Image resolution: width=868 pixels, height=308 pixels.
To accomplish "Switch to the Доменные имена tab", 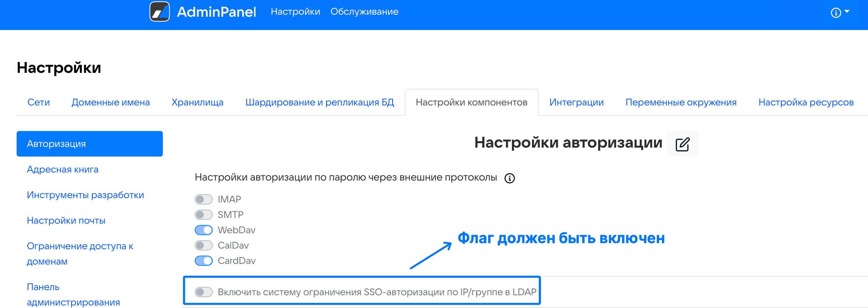I will coord(110,102).
